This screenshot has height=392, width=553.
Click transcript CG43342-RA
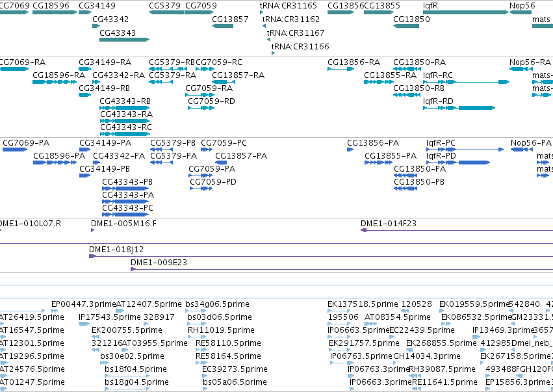click(x=119, y=75)
